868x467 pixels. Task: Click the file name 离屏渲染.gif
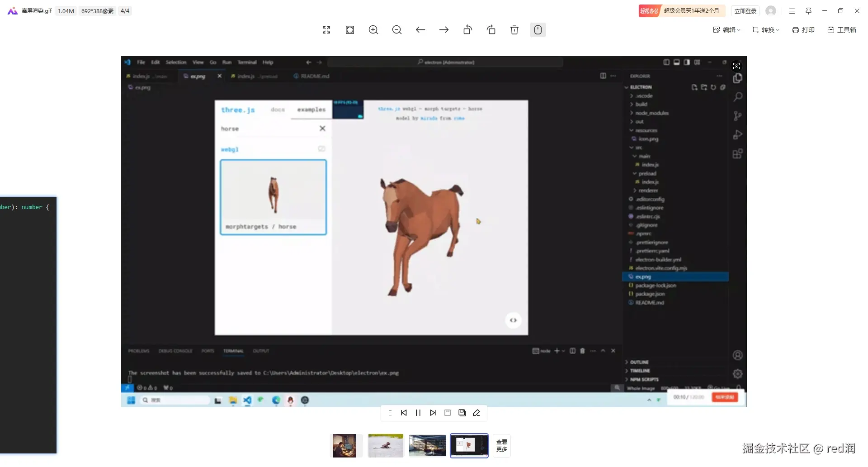pyautogui.click(x=37, y=11)
